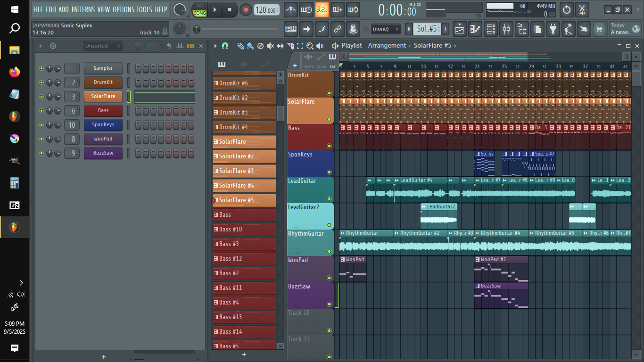
Task: Click the record button in transport
Action: click(x=246, y=9)
